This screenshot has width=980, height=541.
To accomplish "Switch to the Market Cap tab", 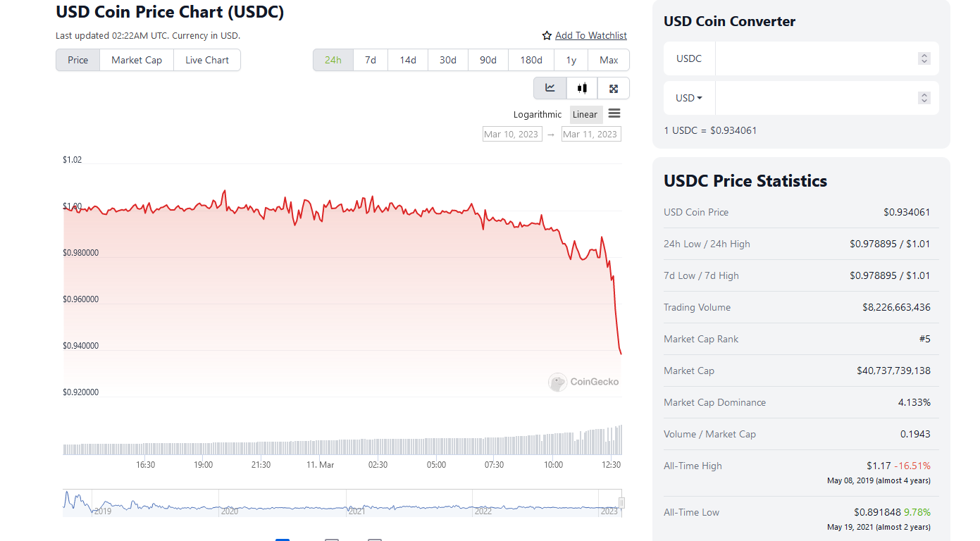I will [137, 60].
